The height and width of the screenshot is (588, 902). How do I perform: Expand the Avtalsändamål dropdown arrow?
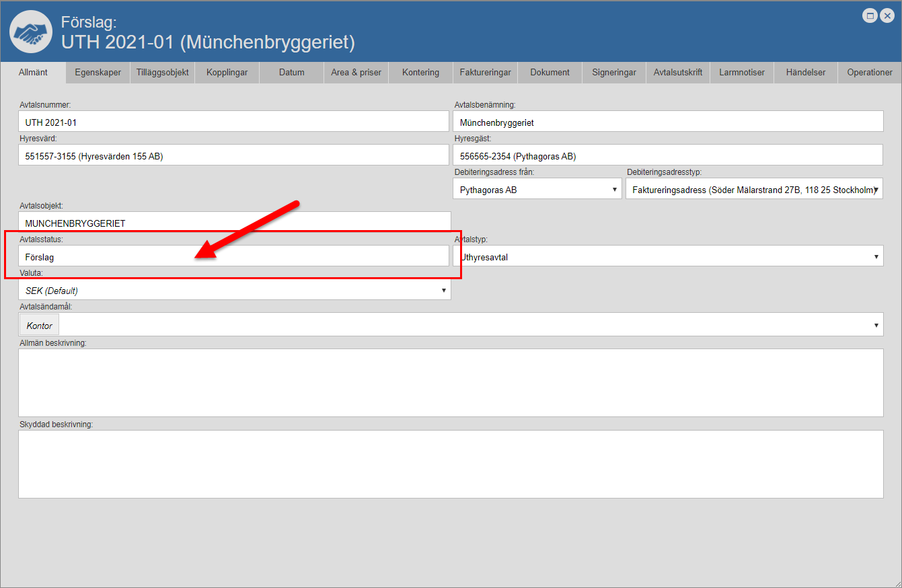click(876, 326)
